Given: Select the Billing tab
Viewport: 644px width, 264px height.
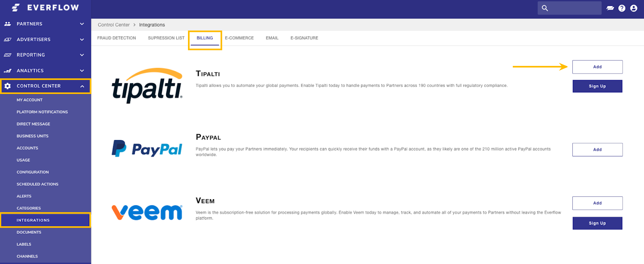Looking at the screenshot, I should click(205, 38).
